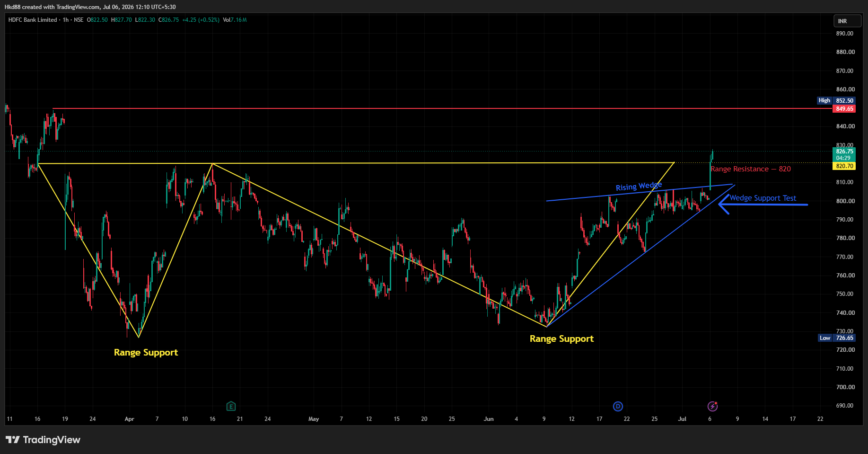Click the earnings 'E' marker icon

click(231, 406)
